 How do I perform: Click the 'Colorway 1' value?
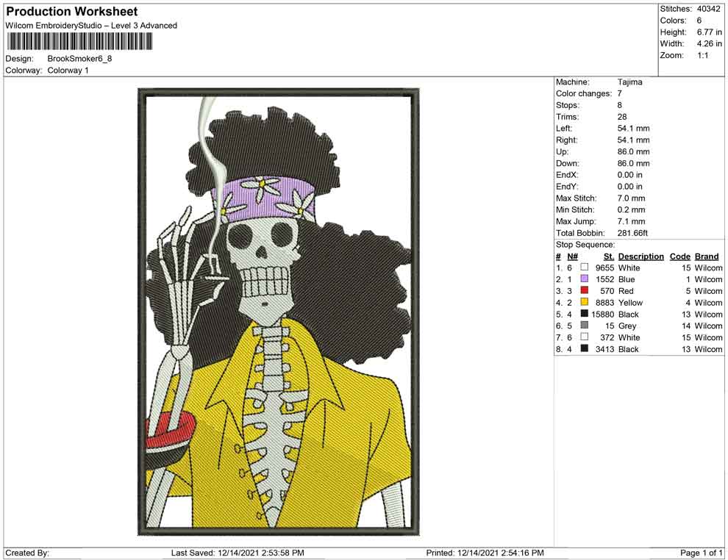[x=68, y=71]
